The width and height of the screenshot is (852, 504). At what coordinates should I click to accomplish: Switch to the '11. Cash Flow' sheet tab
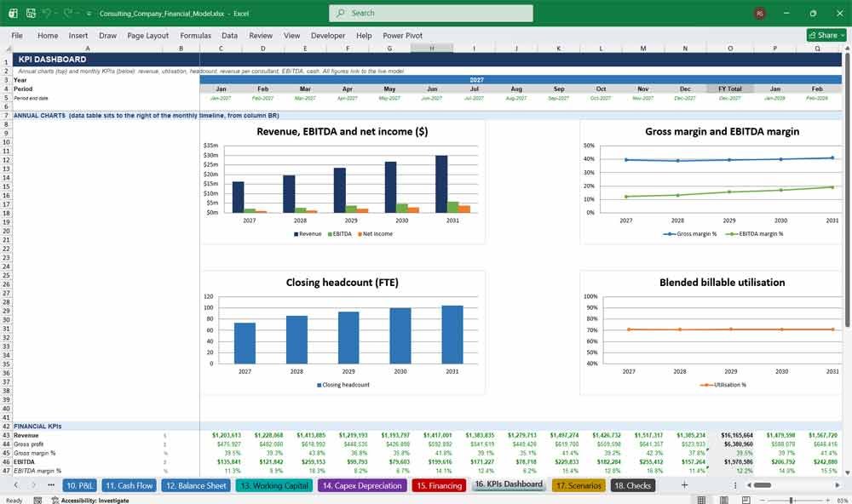(x=129, y=485)
